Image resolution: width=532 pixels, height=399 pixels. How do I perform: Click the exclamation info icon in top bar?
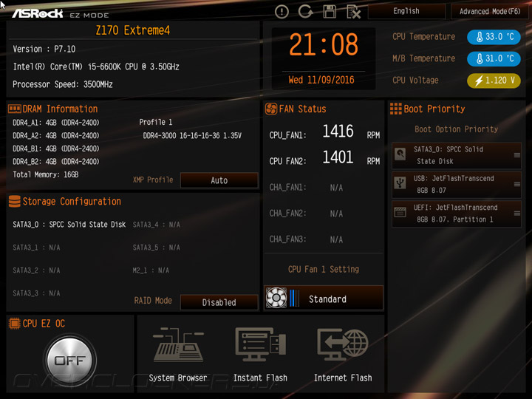point(282,12)
